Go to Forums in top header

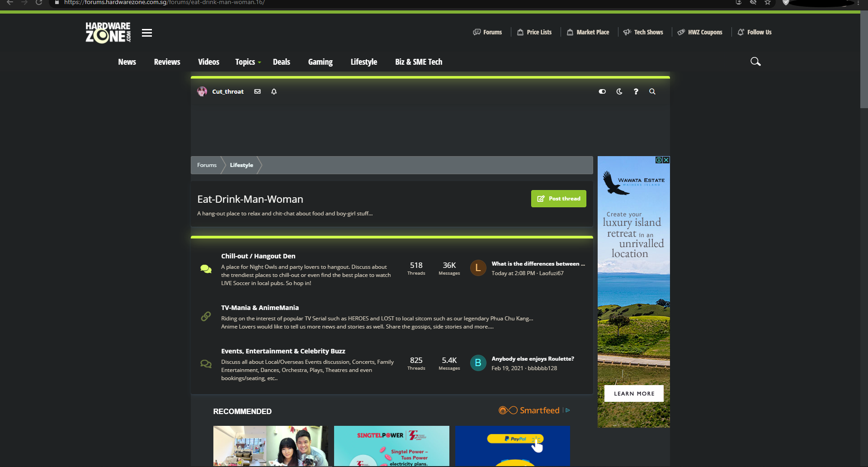click(x=487, y=32)
